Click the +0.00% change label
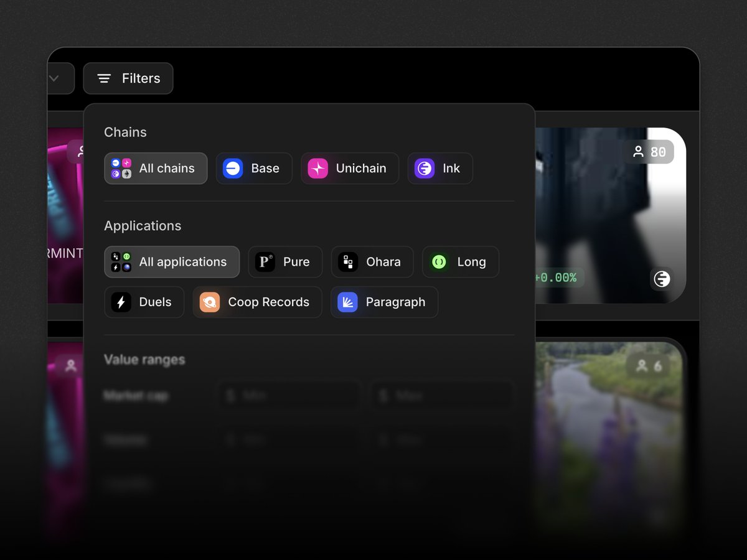The height and width of the screenshot is (560, 747). (x=556, y=278)
